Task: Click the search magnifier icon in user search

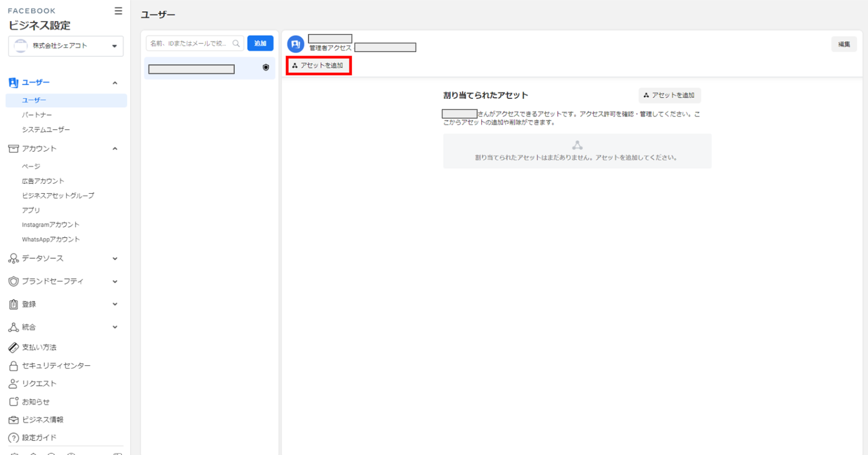Action: 236,43
